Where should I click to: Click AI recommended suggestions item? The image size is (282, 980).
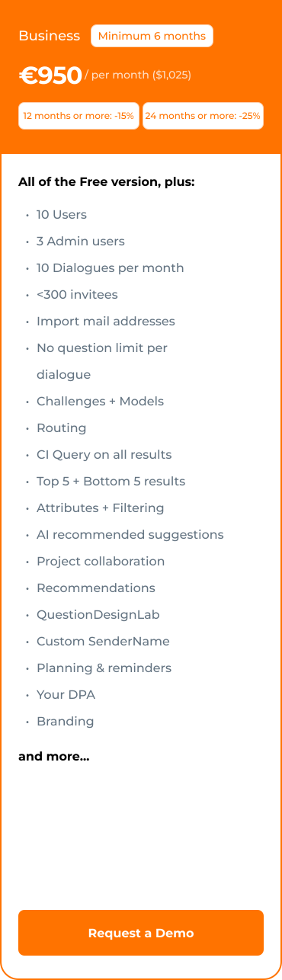(130, 534)
